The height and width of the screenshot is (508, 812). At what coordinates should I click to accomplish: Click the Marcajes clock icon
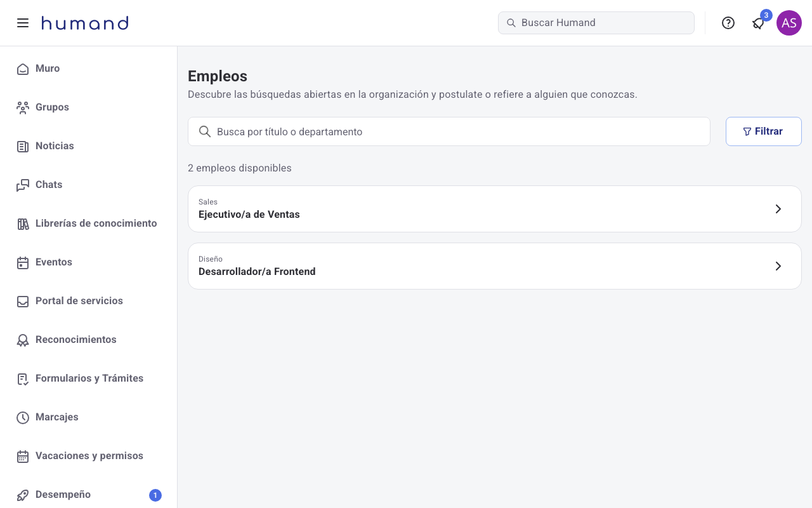23,417
